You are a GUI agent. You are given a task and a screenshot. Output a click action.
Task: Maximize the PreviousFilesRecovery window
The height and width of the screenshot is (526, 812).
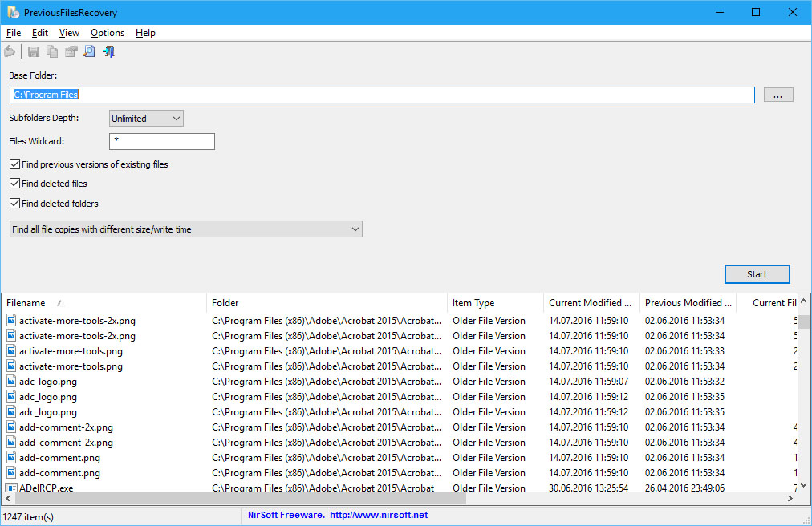pos(756,12)
